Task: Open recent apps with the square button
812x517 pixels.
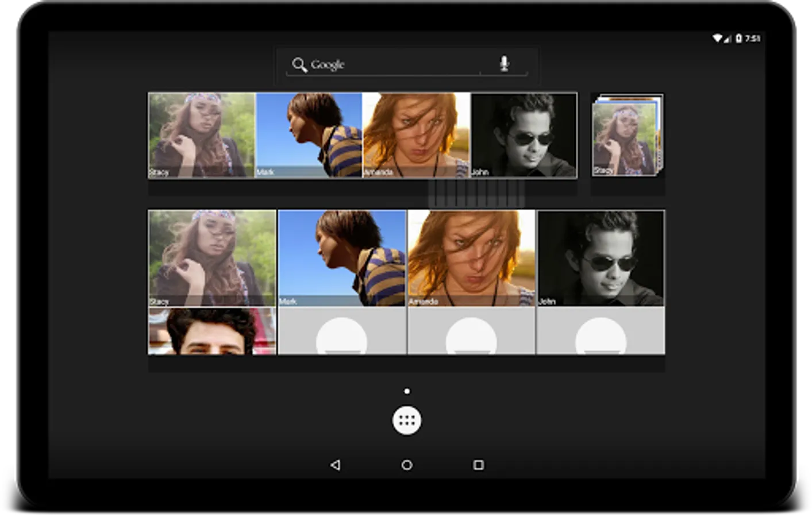Action: coord(478,465)
